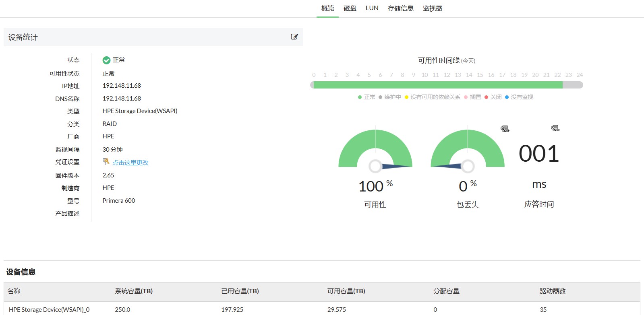Image resolution: width=644 pixels, height=315 pixels.
Task: Click the 系统容量(TB) column header
Action: 134,291
